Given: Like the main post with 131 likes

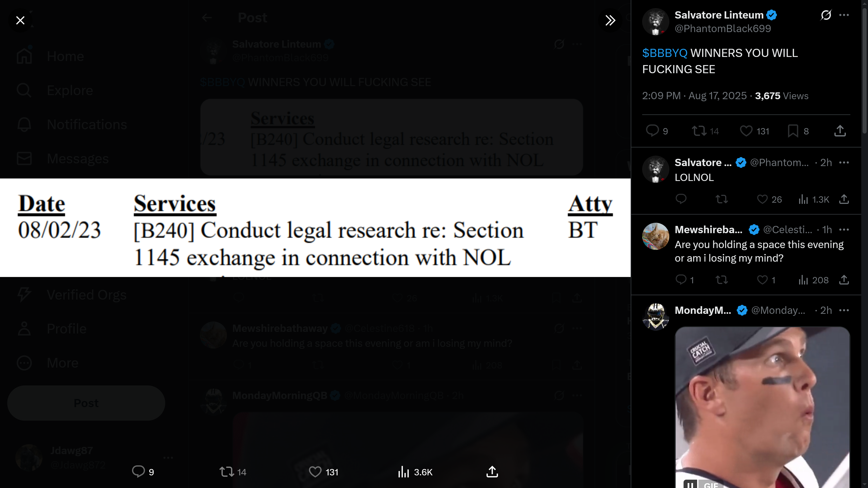Looking at the screenshot, I should [754, 131].
